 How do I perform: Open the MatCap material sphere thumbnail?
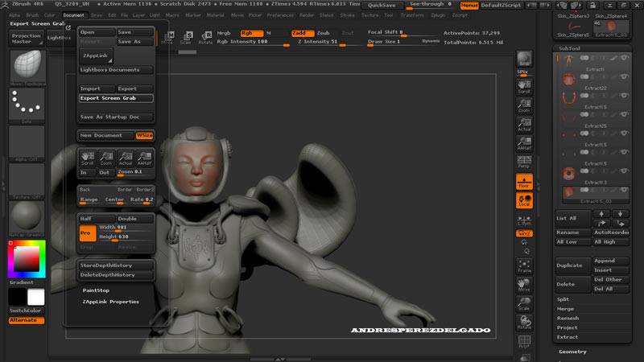click(x=27, y=218)
